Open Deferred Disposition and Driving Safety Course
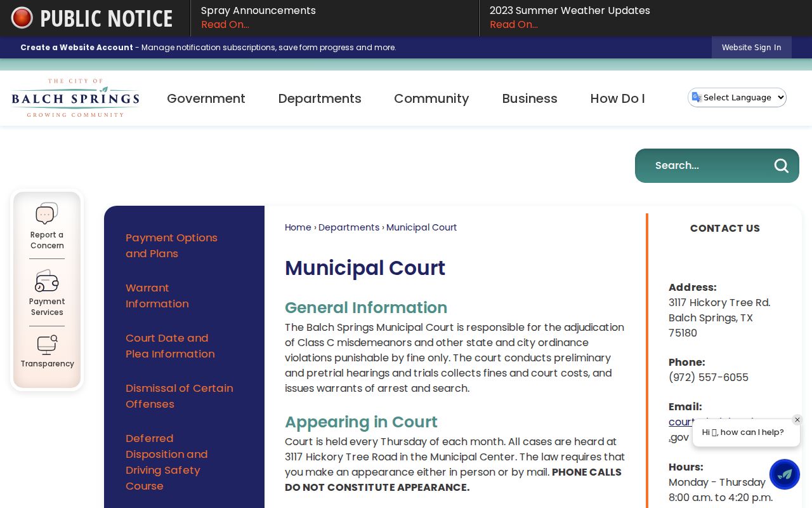 pos(167,462)
